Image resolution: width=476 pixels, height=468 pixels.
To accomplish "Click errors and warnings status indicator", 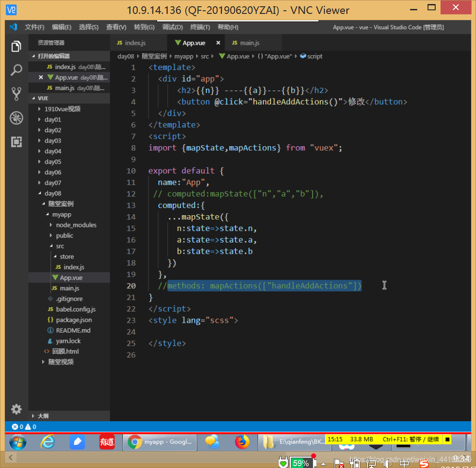I will [x=24, y=427].
